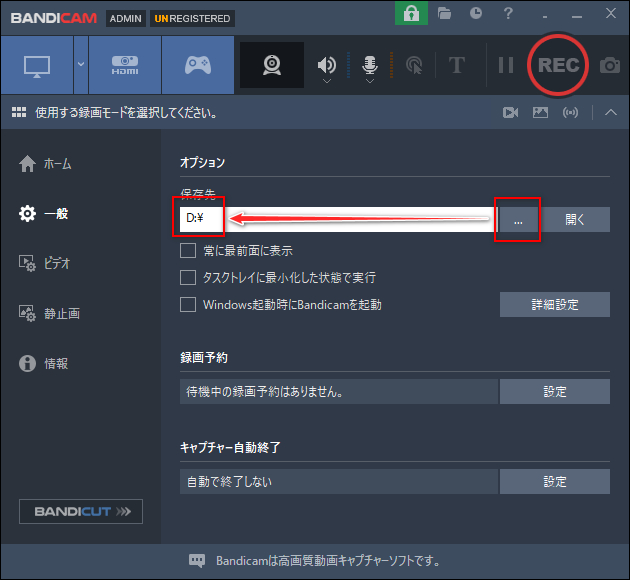Open help question mark icon

point(508,13)
